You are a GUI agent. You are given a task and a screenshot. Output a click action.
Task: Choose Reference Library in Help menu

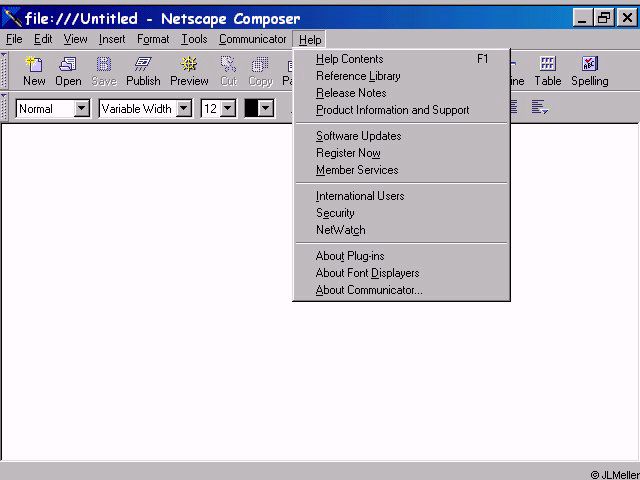402,76
